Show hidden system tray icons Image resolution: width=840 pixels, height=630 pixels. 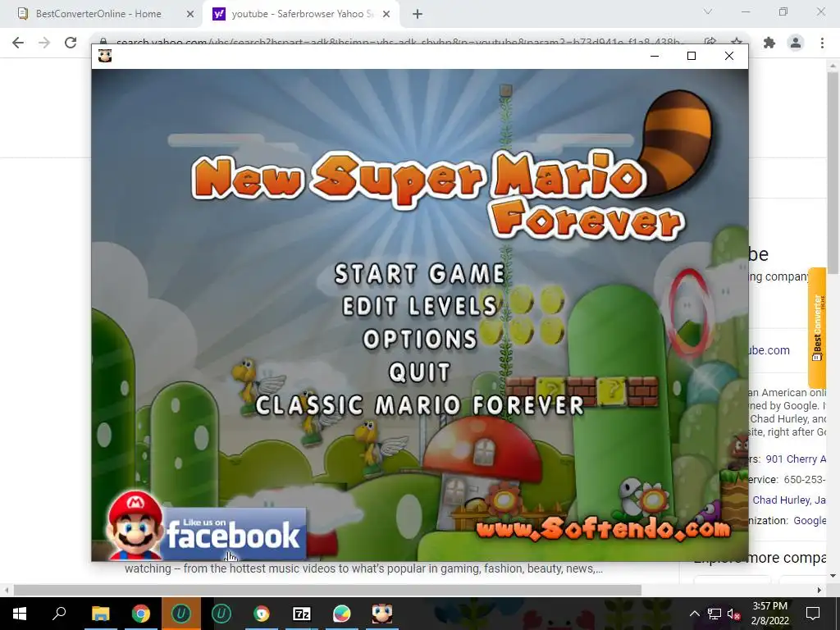pos(694,614)
